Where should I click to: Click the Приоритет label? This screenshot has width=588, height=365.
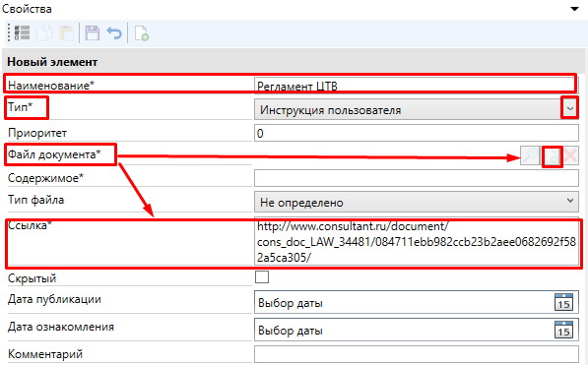pyautogui.click(x=37, y=133)
